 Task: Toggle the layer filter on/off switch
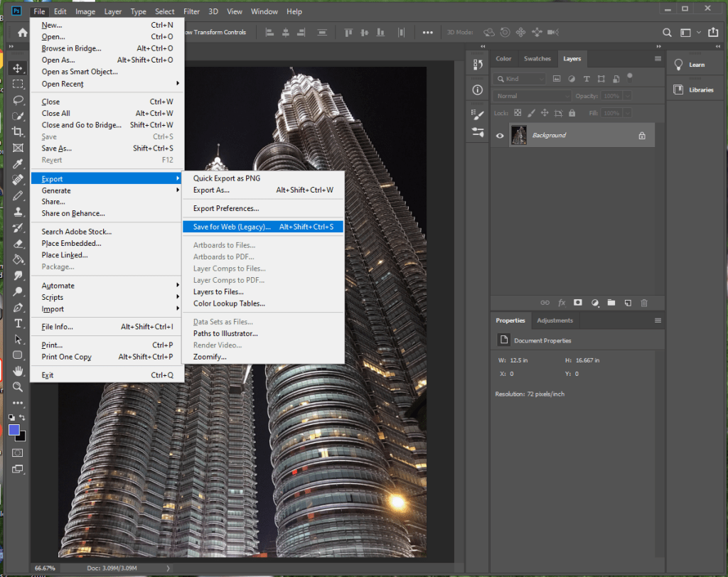pyautogui.click(x=630, y=77)
